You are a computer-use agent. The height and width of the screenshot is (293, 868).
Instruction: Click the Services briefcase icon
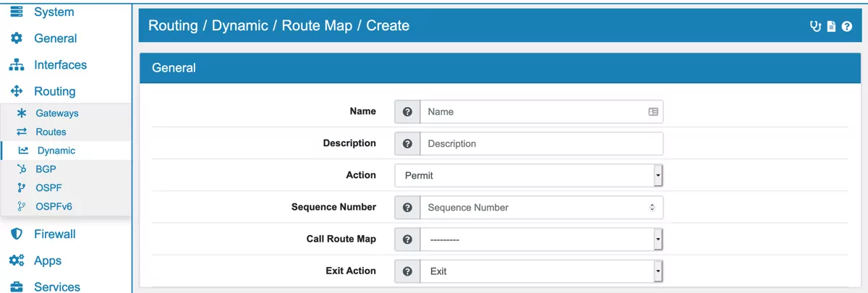(16, 287)
